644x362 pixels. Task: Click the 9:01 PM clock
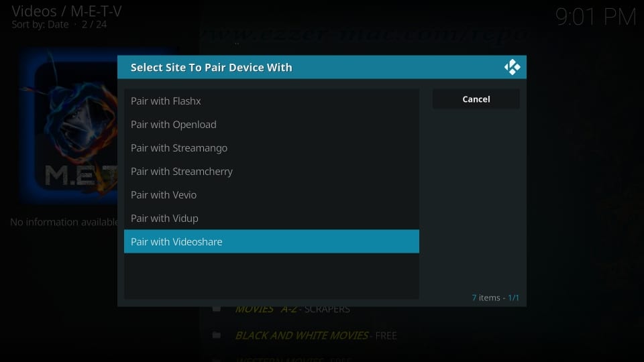coord(596,17)
